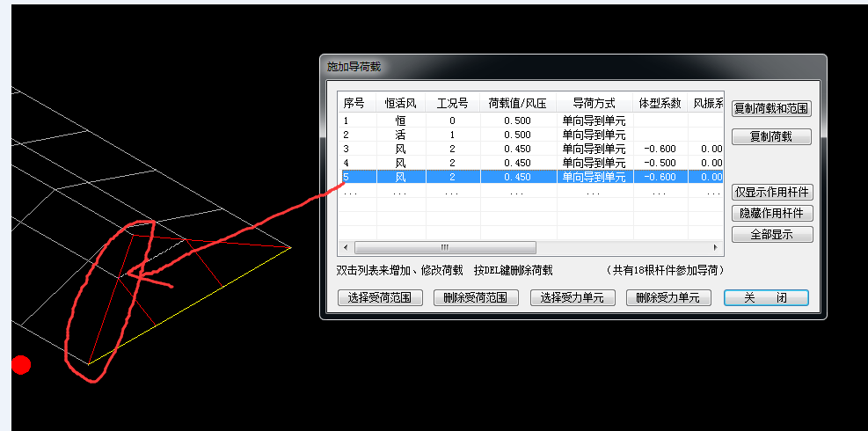Click the yellow edge line in model
The width and height of the screenshot is (868, 431).
pyautogui.click(x=189, y=306)
